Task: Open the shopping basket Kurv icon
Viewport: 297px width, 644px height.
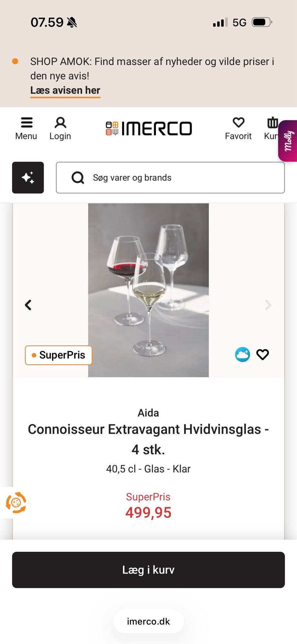Action: click(x=272, y=123)
